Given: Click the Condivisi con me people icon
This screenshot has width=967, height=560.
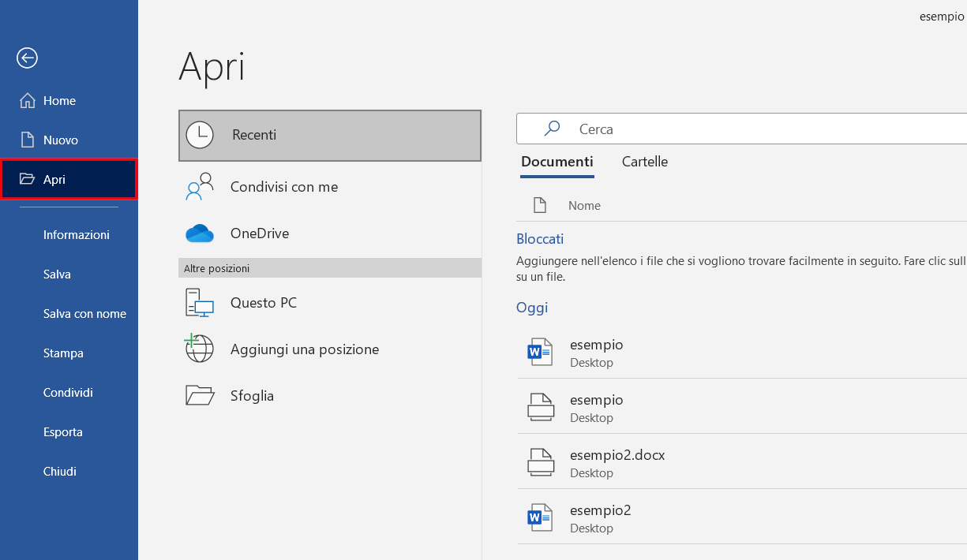Looking at the screenshot, I should [200, 187].
